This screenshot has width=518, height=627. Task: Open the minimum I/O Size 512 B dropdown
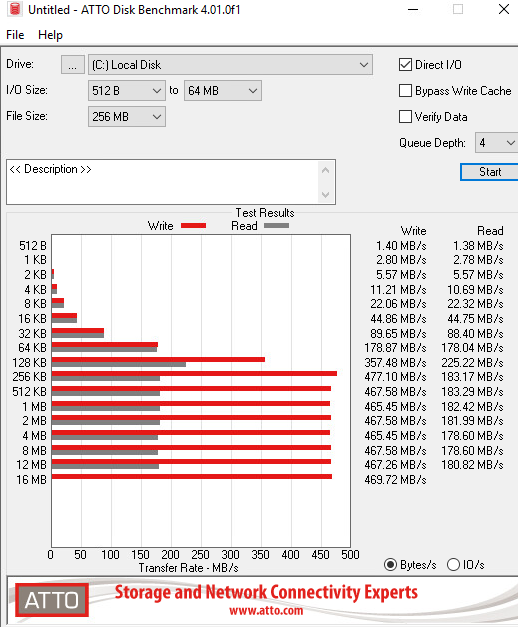(126, 91)
